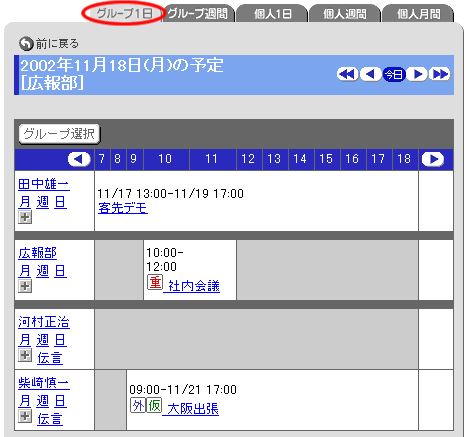The image size is (467, 437).
Task: Jump forward with the double-right arrow button
Action: (440, 74)
